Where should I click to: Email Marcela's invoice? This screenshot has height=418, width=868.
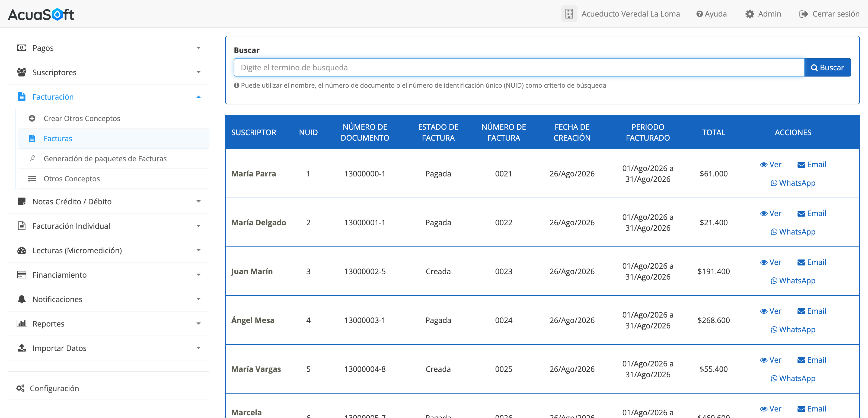coord(812,409)
